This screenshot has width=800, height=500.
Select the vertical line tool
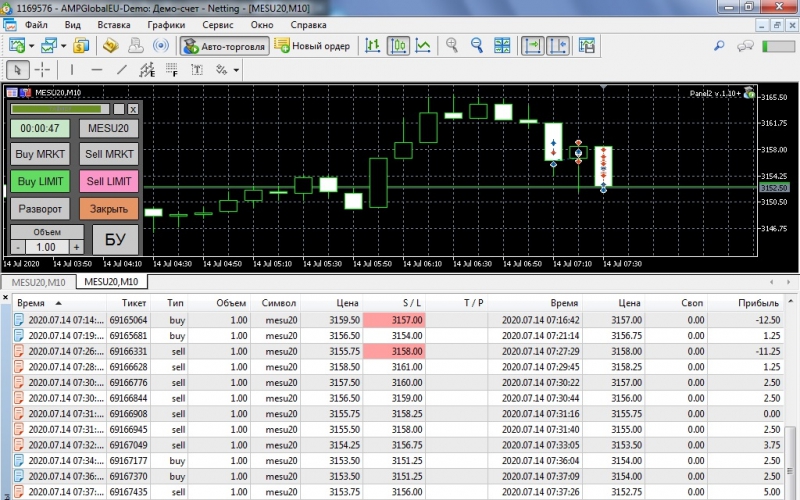click(70, 70)
